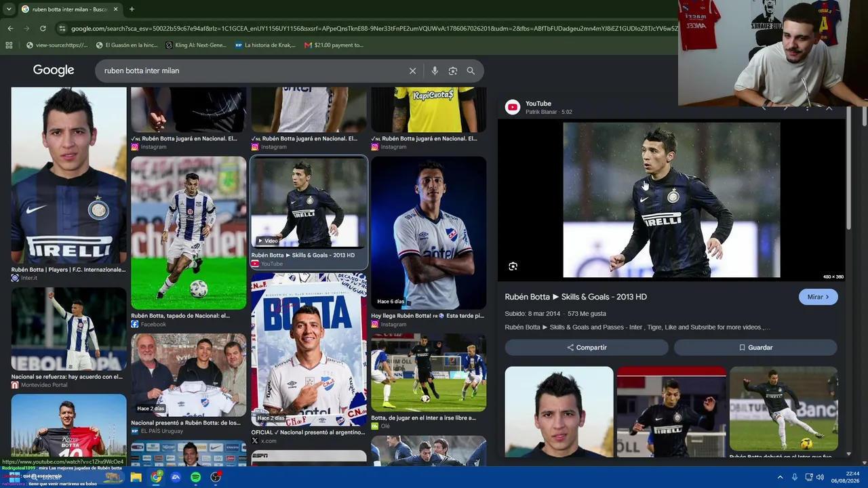Image resolution: width=868 pixels, height=488 pixels.
Task: Open Spotify from taskbar
Action: click(x=196, y=477)
